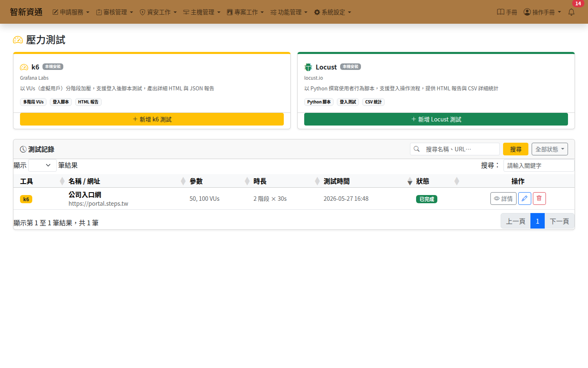The image size is (588, 368).
Task: Sort table by 參數 column
Action: 218,181
